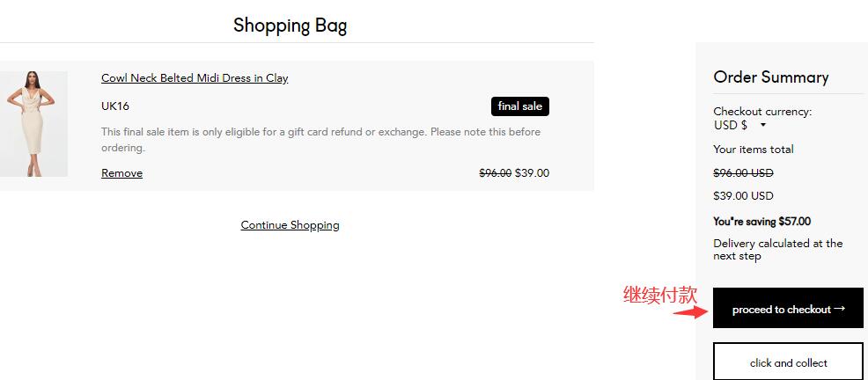Click the Delivery calculated at next step note

(777, 250)
